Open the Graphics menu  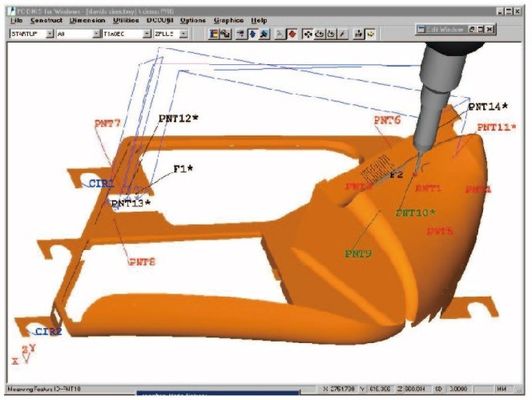coord(229,21)
